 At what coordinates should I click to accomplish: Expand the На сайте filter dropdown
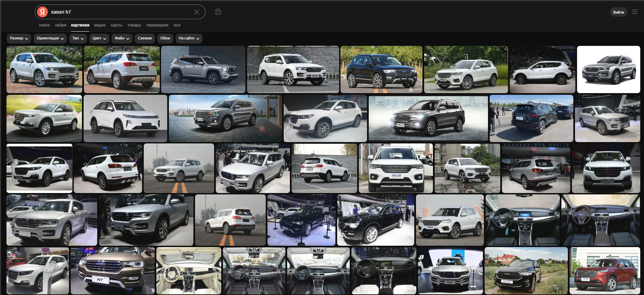(189, 38)
